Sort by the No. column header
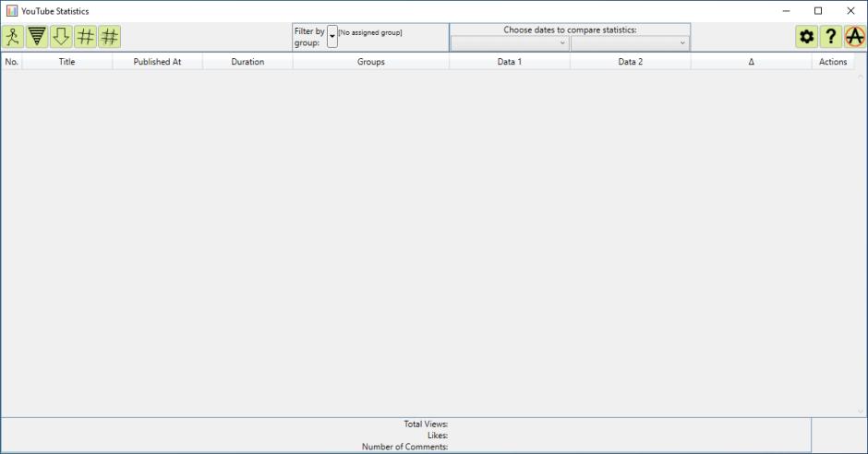Image resolution: width=868 pixels, height=454 pixels. pos(12,62)
